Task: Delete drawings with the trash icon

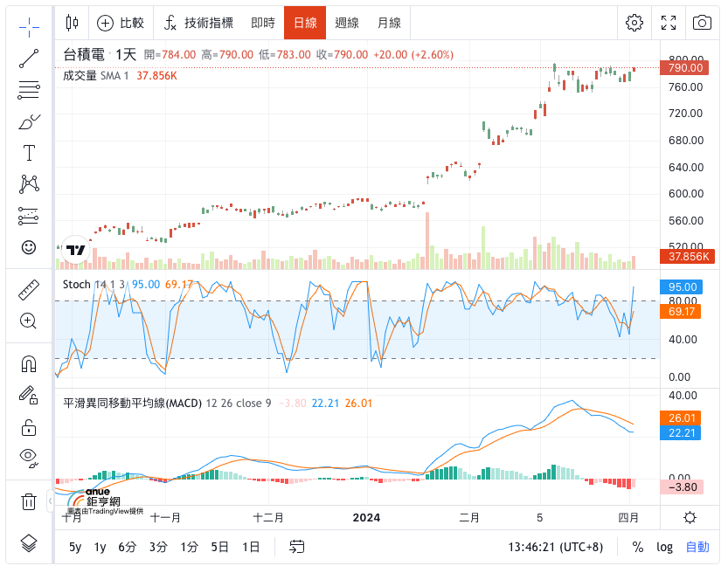Action: click(x=29, y=501)
